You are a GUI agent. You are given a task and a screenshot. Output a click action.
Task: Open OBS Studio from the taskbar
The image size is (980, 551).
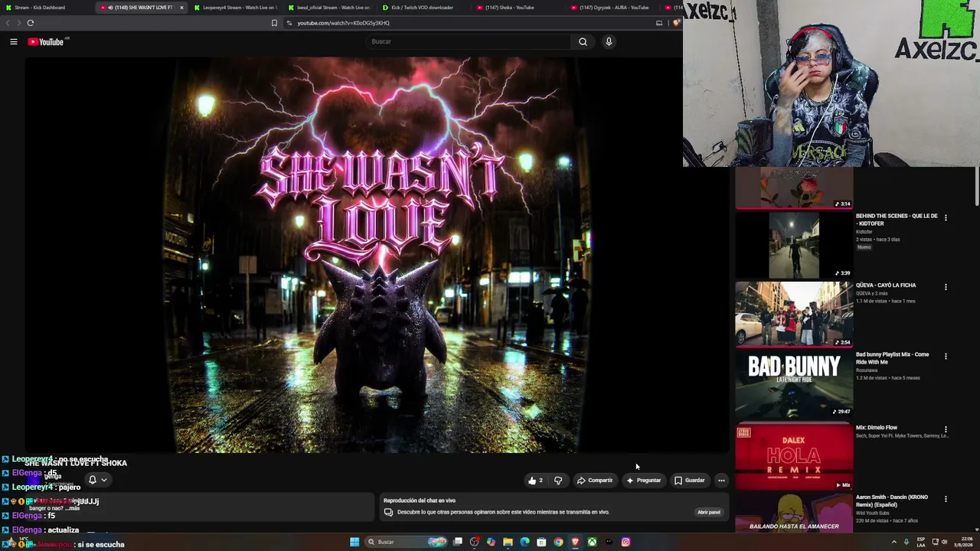point(475,542)
